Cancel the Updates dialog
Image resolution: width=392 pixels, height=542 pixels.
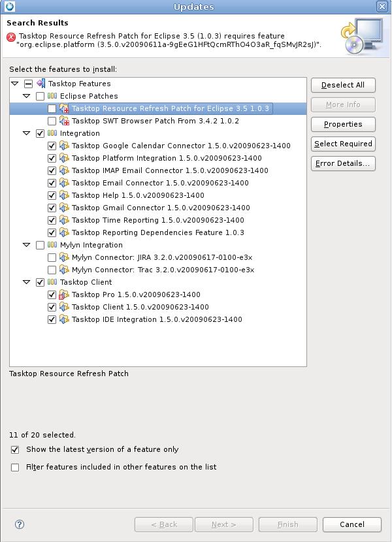pos(352,524)
